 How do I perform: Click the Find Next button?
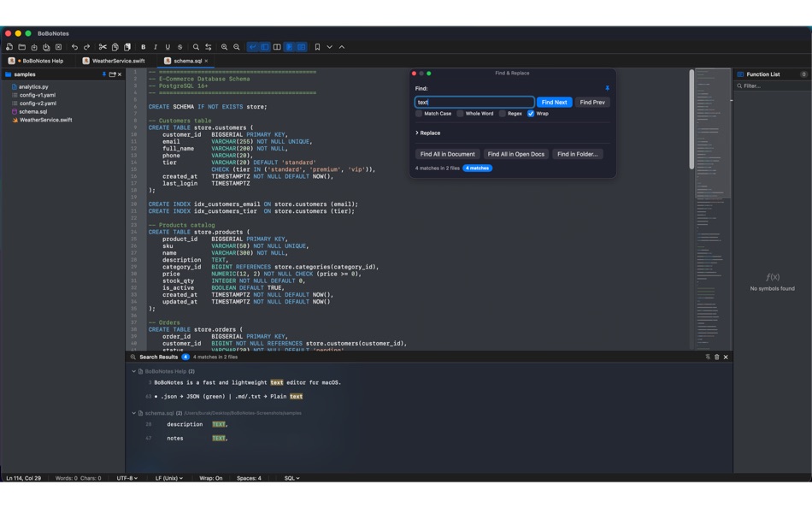(554, 102)
